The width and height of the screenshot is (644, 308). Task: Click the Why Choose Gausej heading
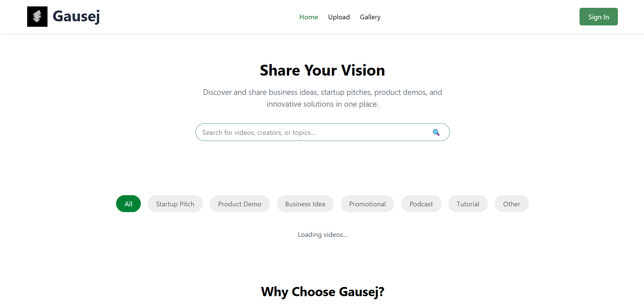[x=322, y=292]
